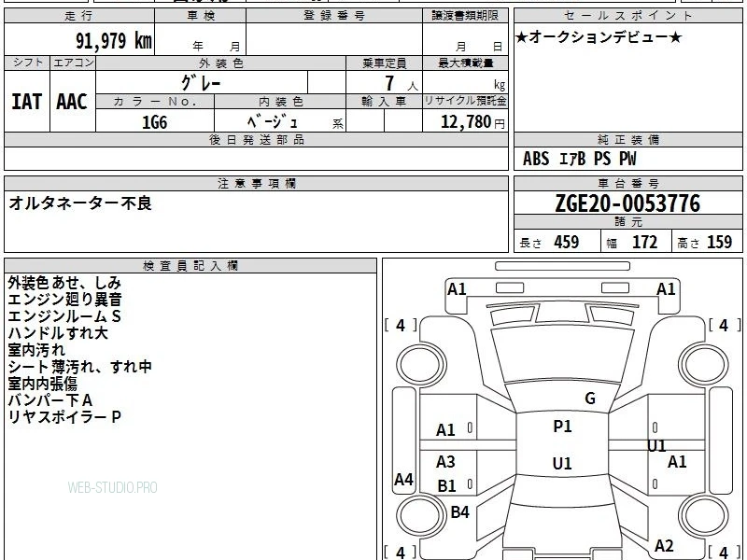Click the B4 damage mark
747x560 pixels.
(459, 512)
